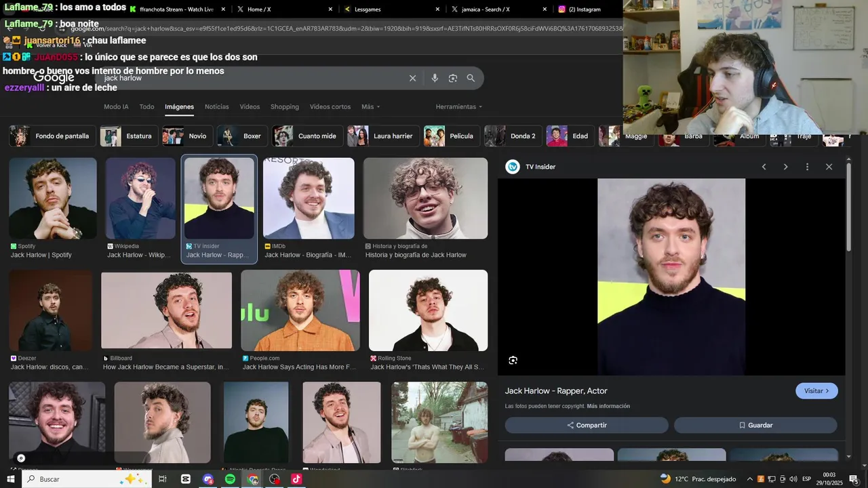The image size is (868, 488).
Task: Open TV Insider source logo
Action: pos(513,167)
